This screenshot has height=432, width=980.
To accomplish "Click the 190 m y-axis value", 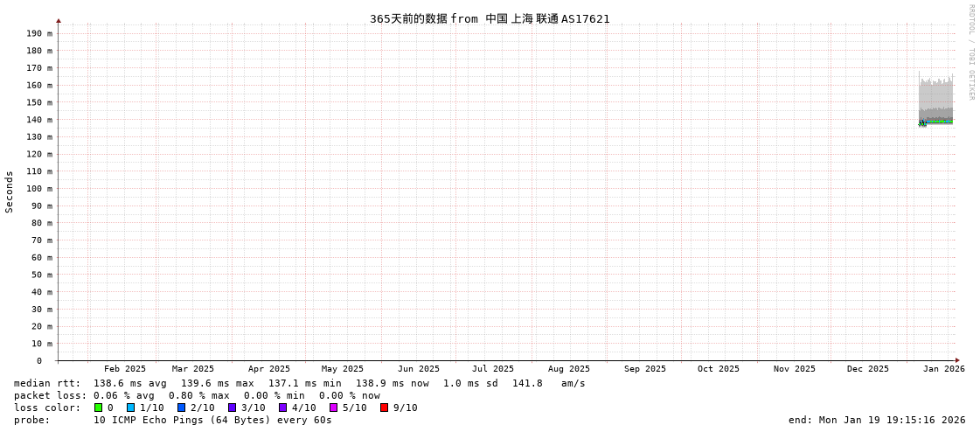I will [x=38, y=33].
